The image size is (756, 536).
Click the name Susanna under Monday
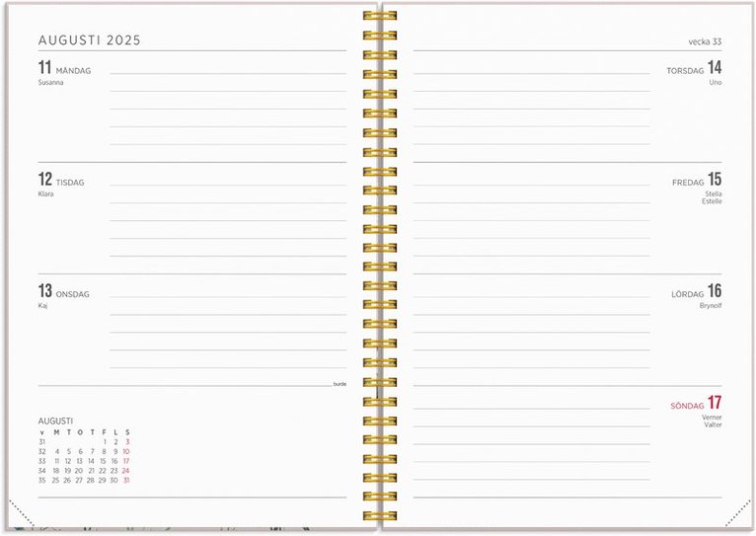[x=50, y=83]
